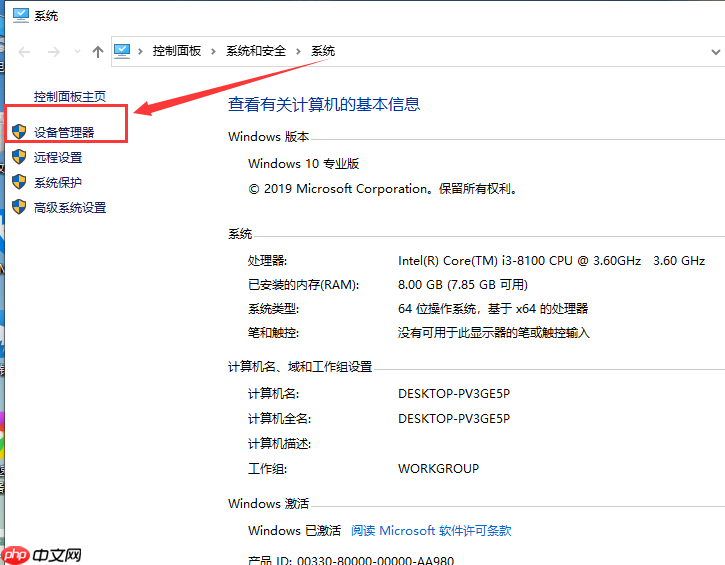The height and width of the screenshot is (565, 725).
Task: Open 阅读 Microsoft 软件许可条款 link
Action: coord(431,530)
